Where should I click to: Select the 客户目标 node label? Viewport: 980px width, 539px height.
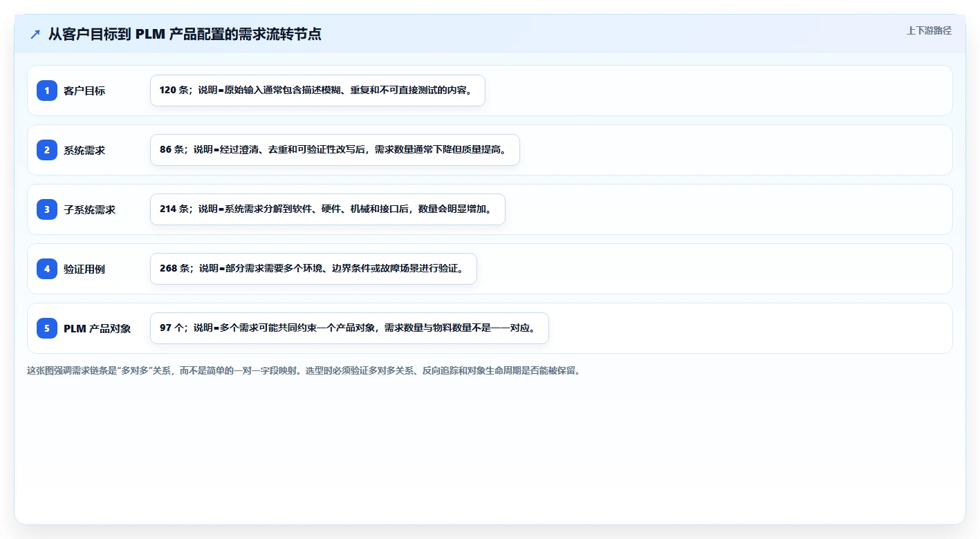(84, 91)
